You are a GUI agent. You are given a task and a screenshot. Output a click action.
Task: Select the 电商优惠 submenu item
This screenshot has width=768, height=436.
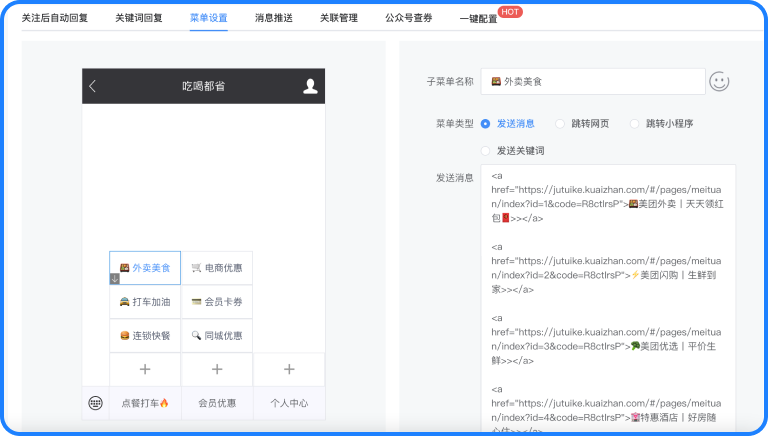click(x=217, y=268)
